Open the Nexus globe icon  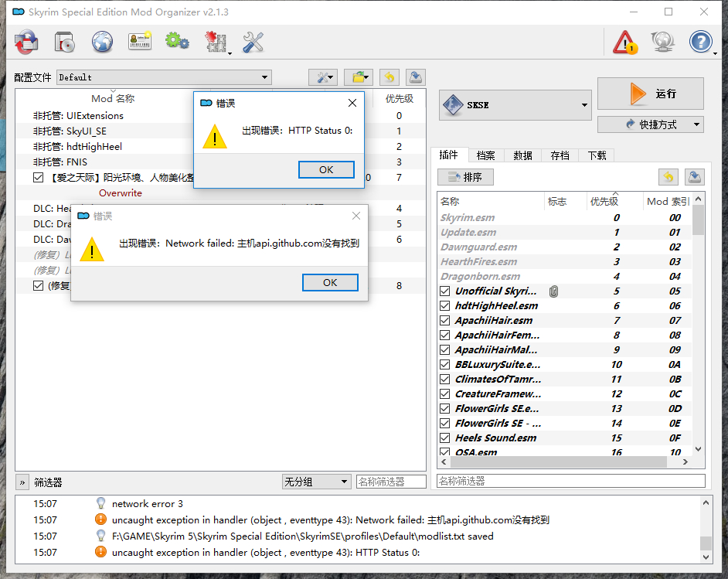tap(102, 42)
